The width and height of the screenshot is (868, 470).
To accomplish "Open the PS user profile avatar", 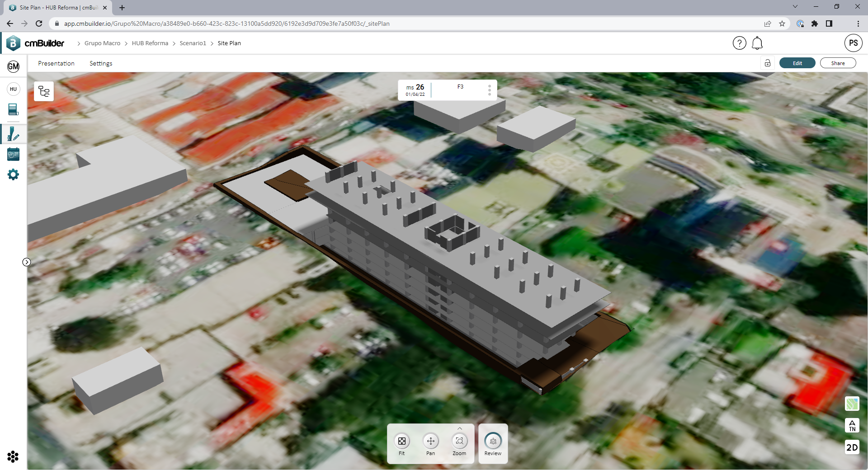I will (853, 43).
